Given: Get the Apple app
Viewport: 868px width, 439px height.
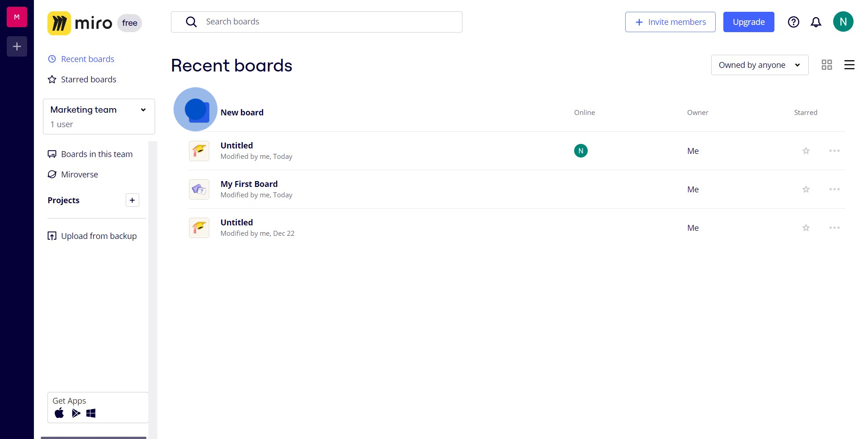Looking at the screenshot, I should [59, 413].
